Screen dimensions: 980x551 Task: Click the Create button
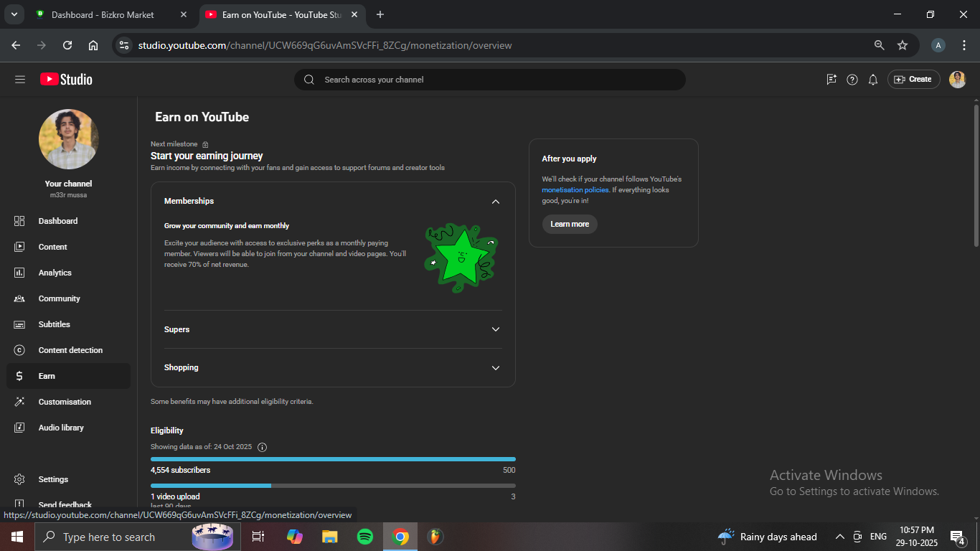tap(913, 80)
